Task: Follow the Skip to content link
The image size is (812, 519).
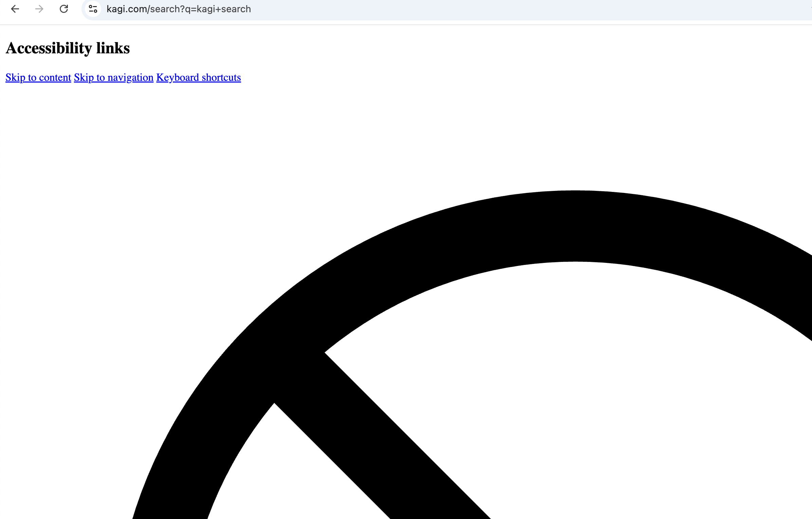Action: coord(38,77)
